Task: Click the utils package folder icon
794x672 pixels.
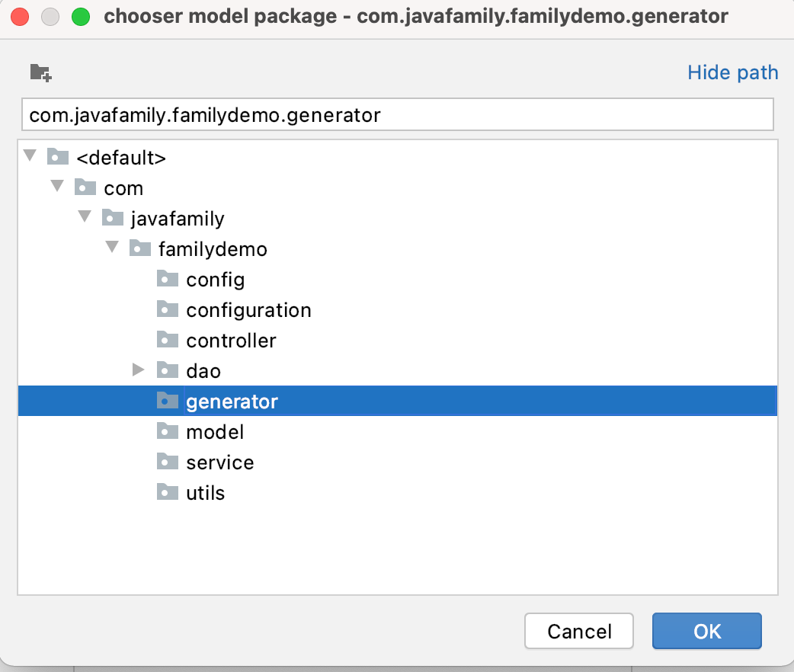Action: [167, 492]
